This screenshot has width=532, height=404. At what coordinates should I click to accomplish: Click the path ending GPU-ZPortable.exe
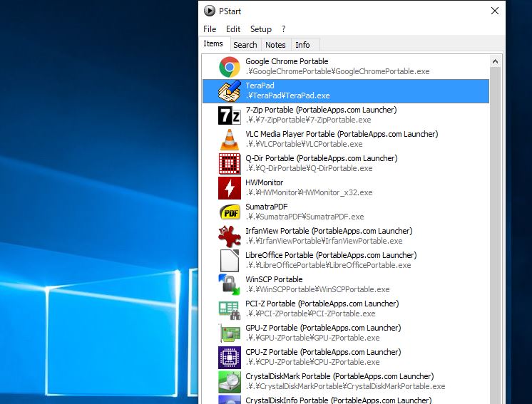click(x=312, y=338)
